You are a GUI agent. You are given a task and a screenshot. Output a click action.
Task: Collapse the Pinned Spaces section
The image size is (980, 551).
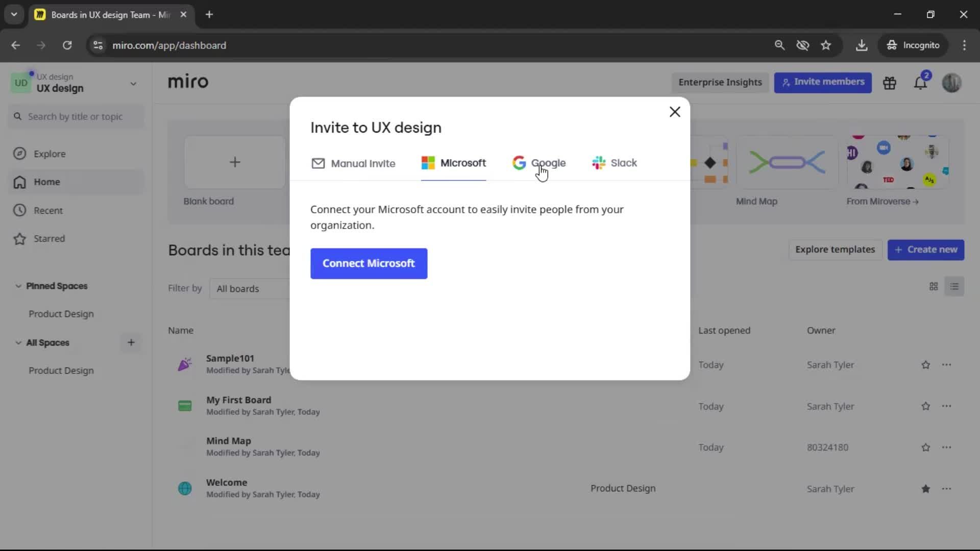(x=18, y=286)
